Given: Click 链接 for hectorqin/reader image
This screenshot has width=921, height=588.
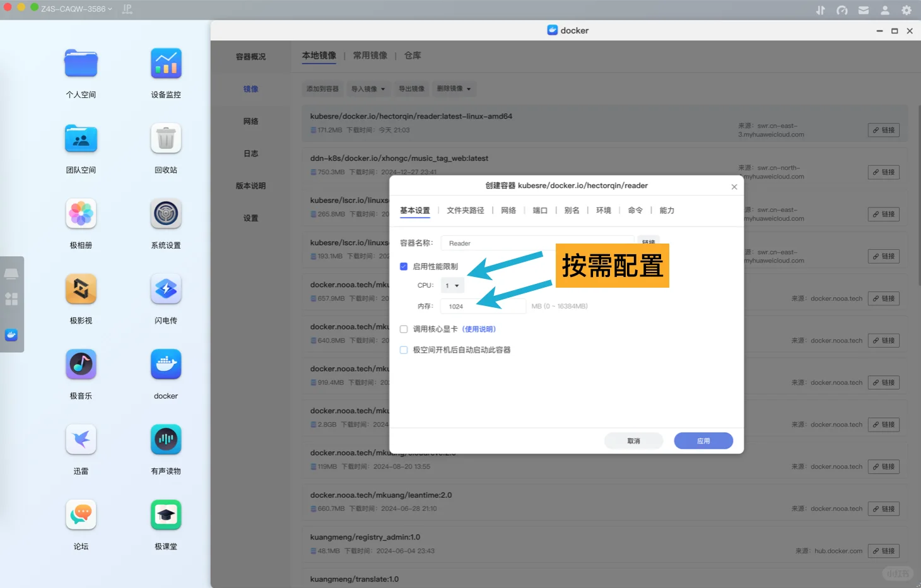Looking at the screenshot, I should (884, 130).
